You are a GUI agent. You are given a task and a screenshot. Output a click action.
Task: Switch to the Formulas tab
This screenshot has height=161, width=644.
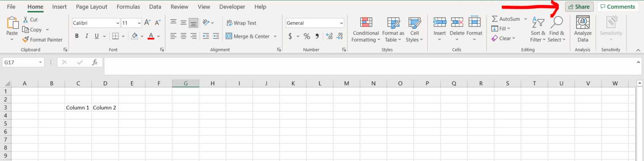[x=128, y=7]
